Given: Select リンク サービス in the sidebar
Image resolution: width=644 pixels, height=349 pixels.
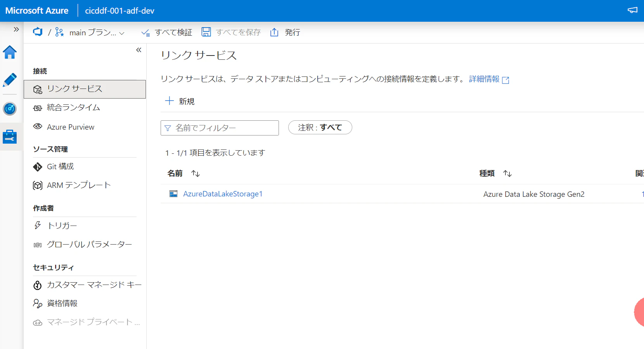Looking at the screenshot, I should 85,89.
